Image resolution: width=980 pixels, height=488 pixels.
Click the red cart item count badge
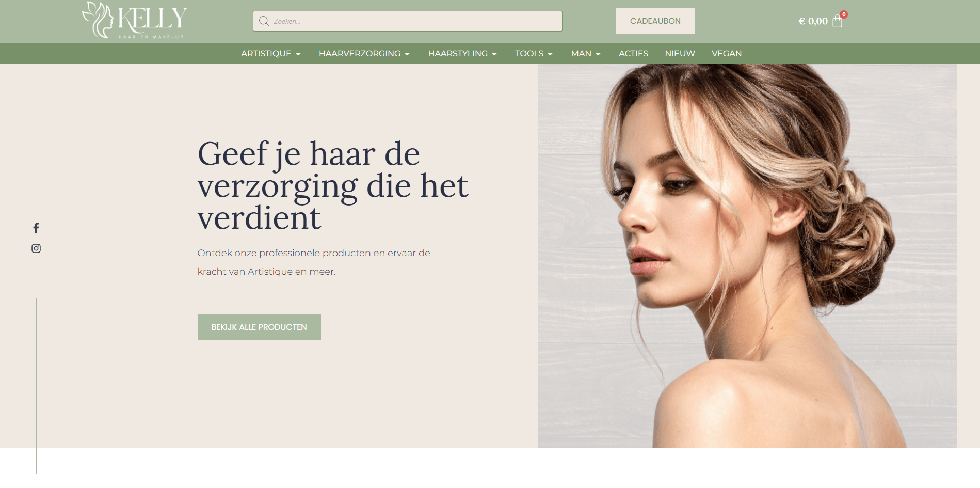click(844, 14)
